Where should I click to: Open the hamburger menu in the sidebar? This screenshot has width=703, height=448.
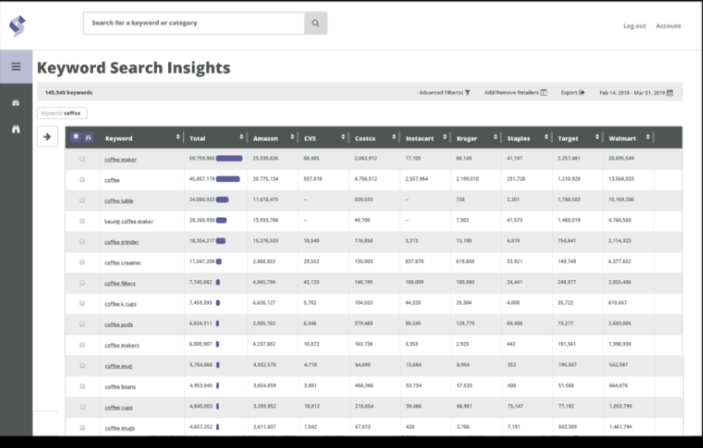16,66
